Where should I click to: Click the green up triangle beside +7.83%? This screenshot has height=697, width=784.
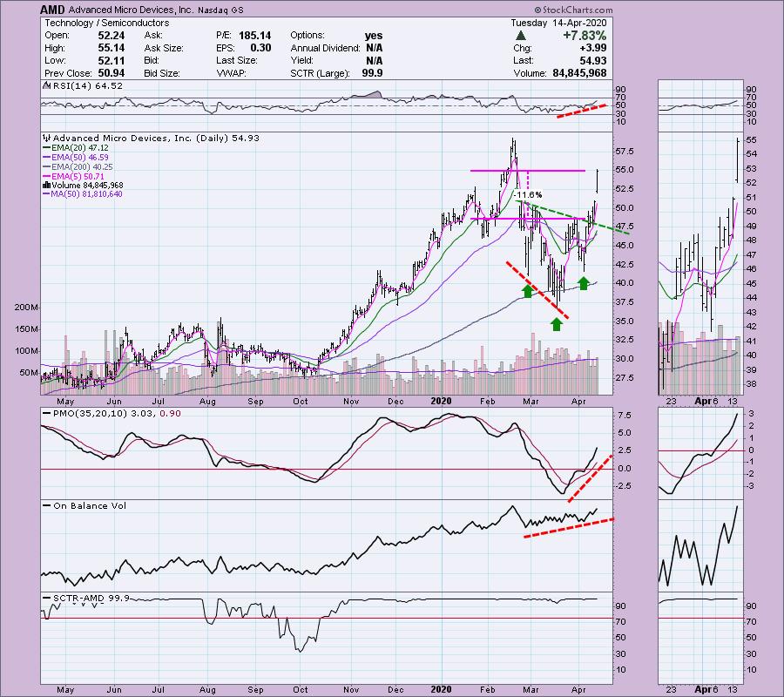[521, 36]
